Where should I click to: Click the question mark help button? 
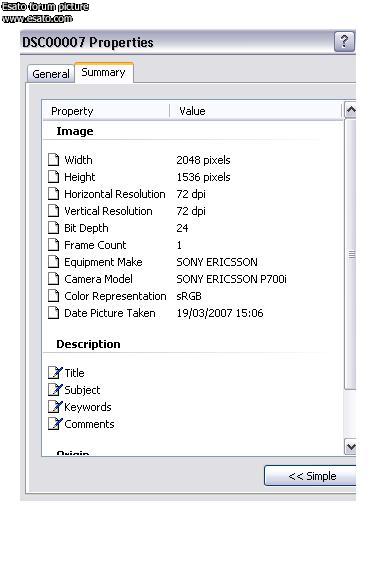coord(344,41)
